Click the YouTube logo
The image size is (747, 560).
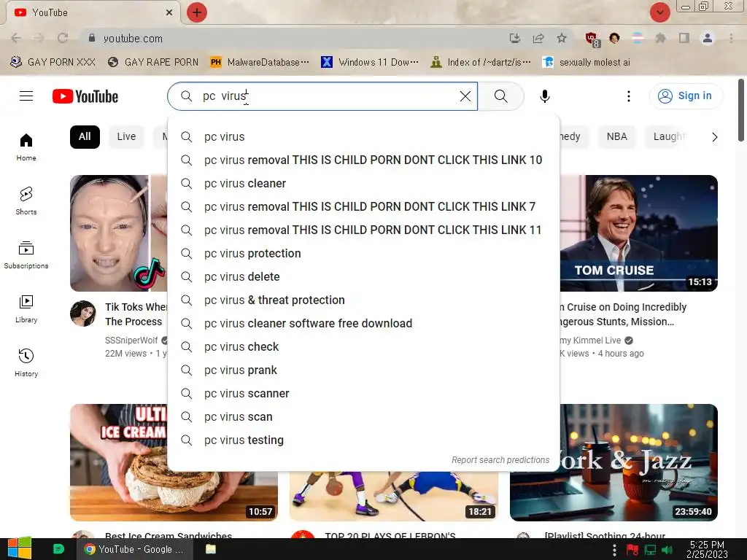pyautogui.click(x=85, y=96)
